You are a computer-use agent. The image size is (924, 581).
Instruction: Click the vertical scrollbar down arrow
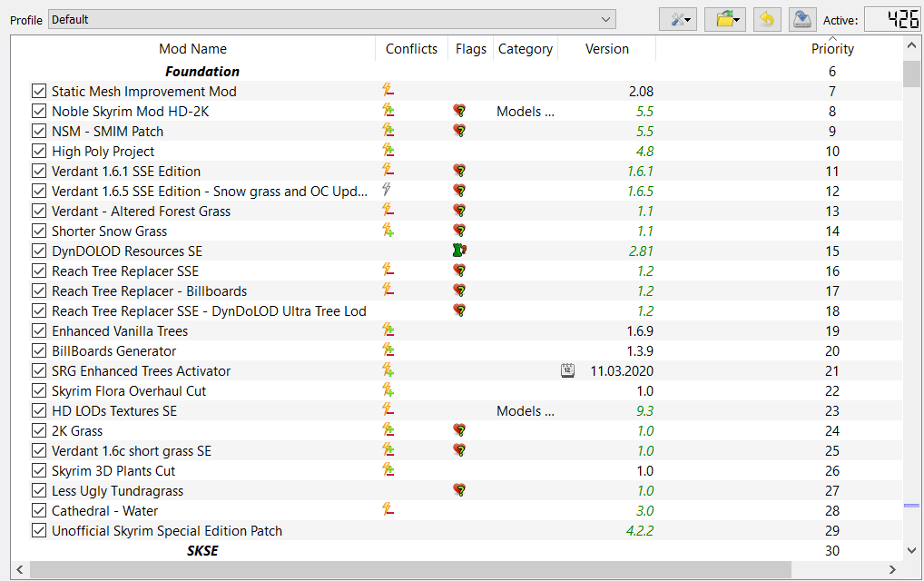click(911, 551)
